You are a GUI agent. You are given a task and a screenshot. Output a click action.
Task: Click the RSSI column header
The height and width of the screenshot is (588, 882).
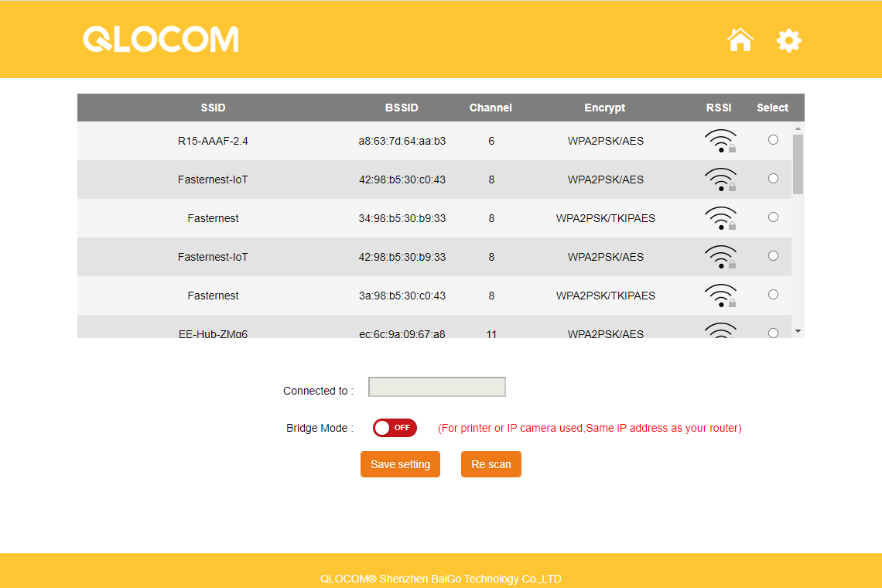click(719, 108)
